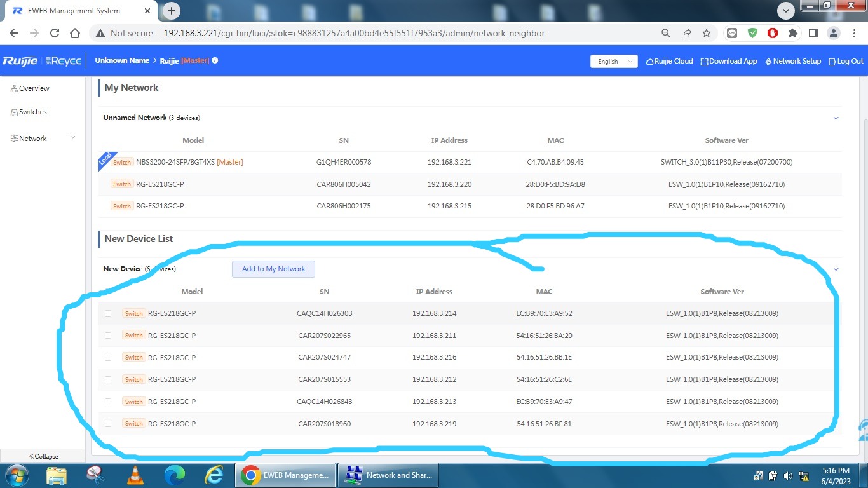Open a new tab with plus button
Image resolution: width=868 pixels, height=488 pixels.
click(172, 11)
